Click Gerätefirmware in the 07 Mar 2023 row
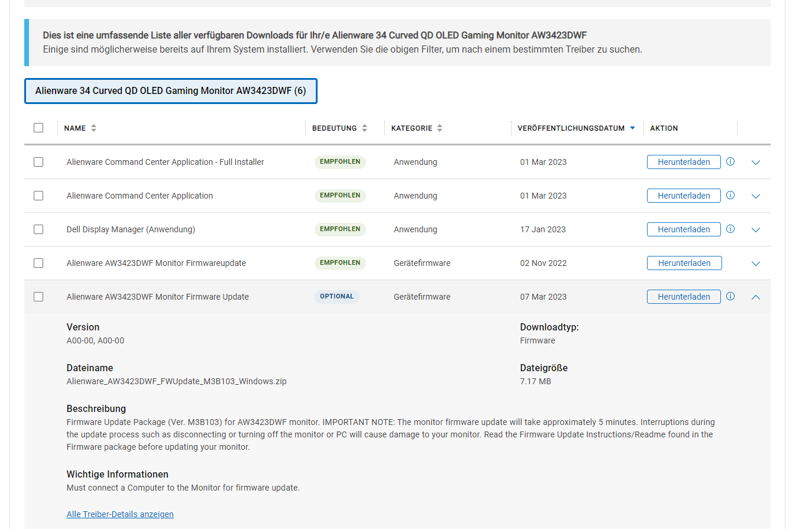The height and width of the screenshot is (529, 812). 422,297
